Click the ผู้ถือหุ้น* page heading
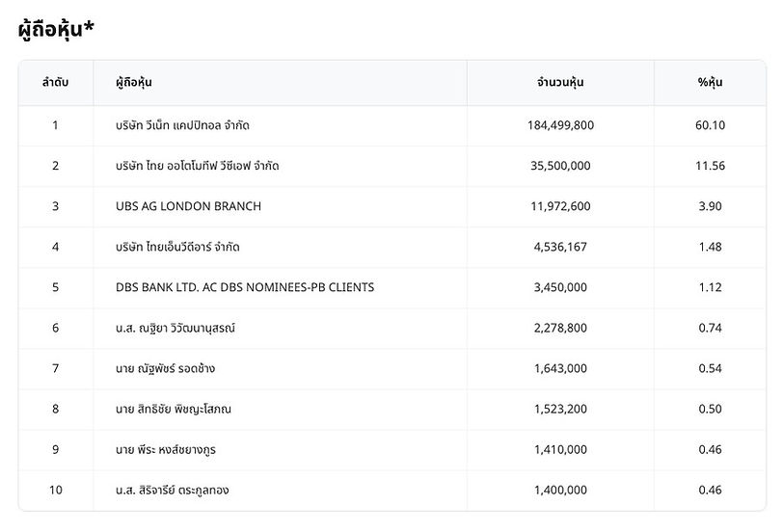The height and width of the screenshot is (532, 783). tap(56, 30)
